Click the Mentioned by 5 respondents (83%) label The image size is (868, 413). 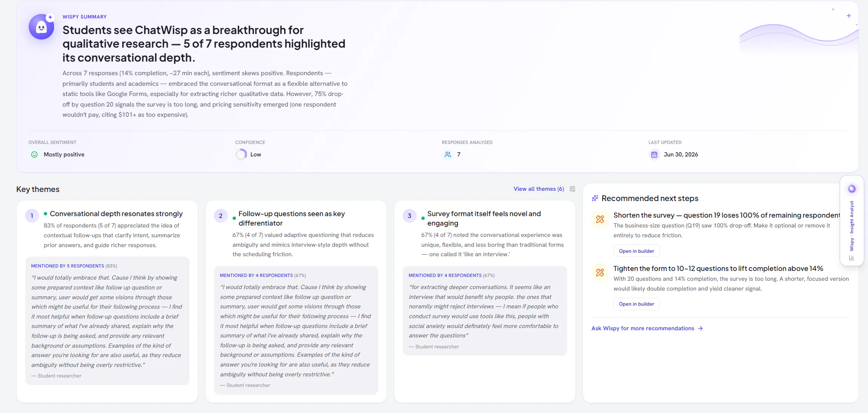(74, 266)
